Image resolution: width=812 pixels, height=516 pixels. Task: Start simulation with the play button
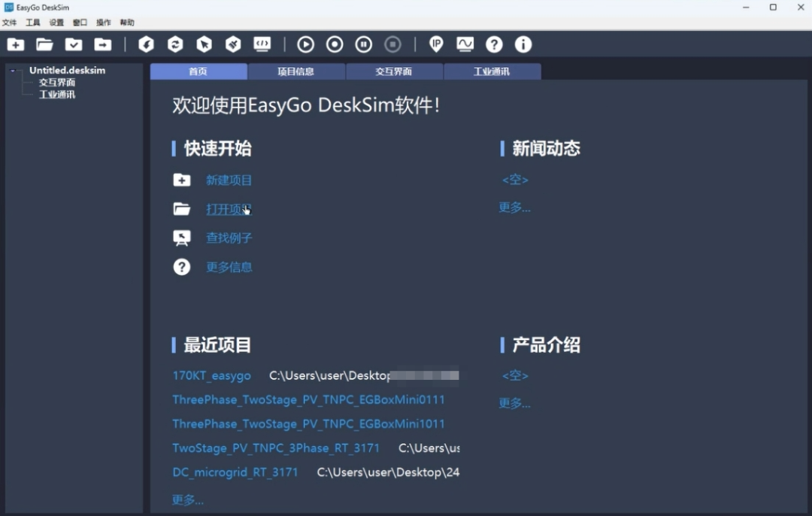click(x=305, y=44)
